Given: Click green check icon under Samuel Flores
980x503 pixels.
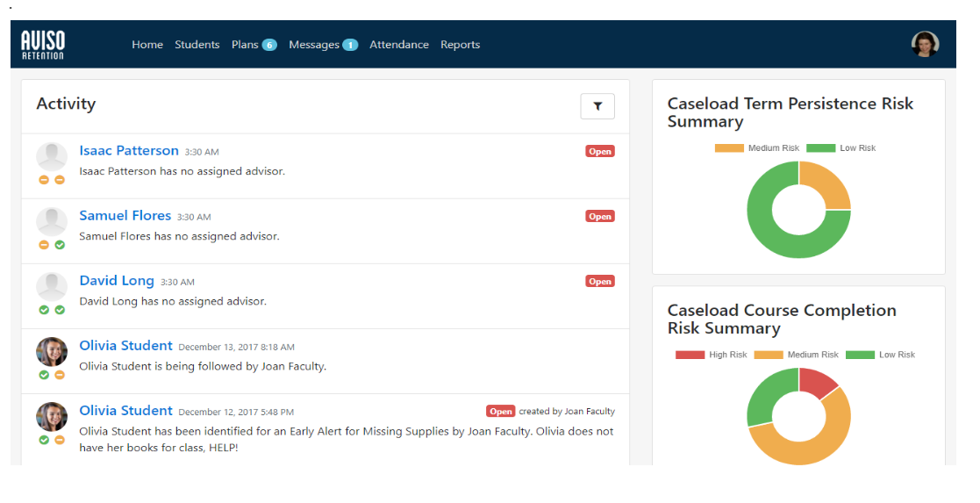Looking at the screenshot, I should tap(60, 245).
